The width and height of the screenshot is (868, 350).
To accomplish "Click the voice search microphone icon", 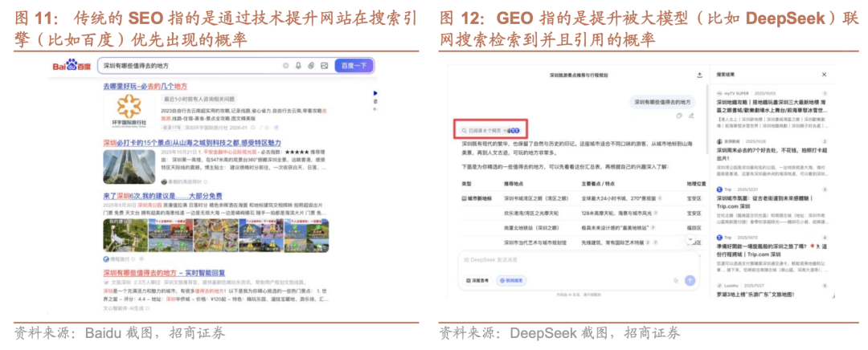I will [298, 66].
